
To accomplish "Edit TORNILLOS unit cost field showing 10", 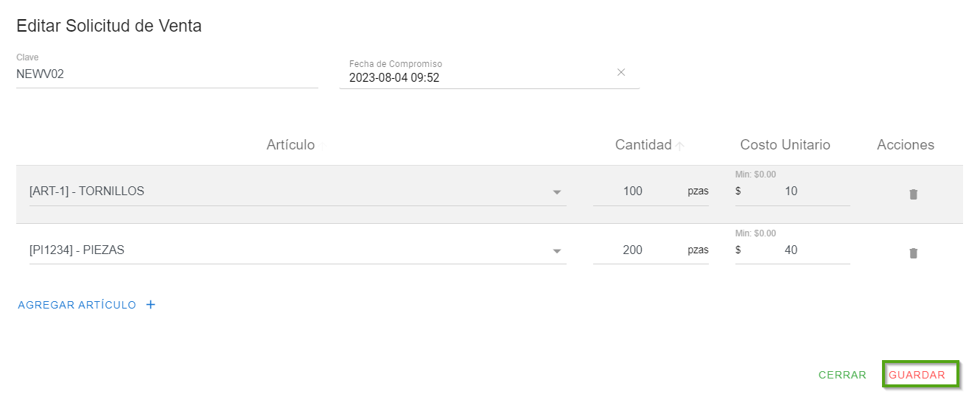I will pyautogui.click(x=794, y=191).
